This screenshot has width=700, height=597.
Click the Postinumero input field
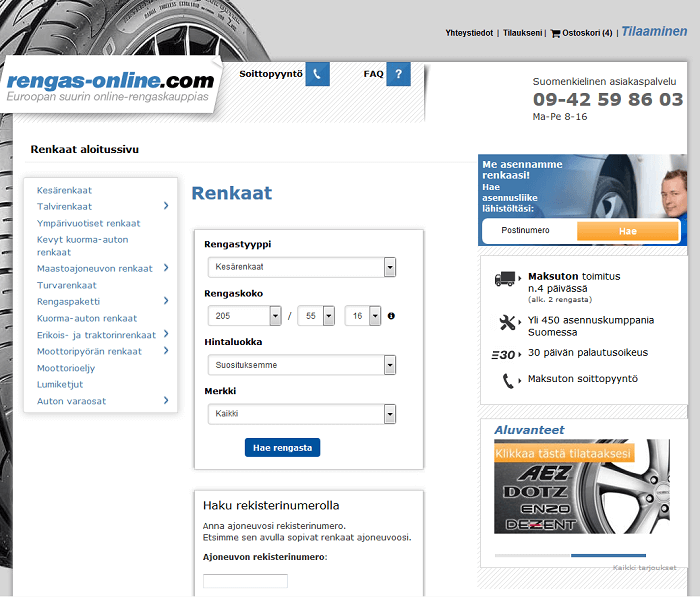pos(530,231)
